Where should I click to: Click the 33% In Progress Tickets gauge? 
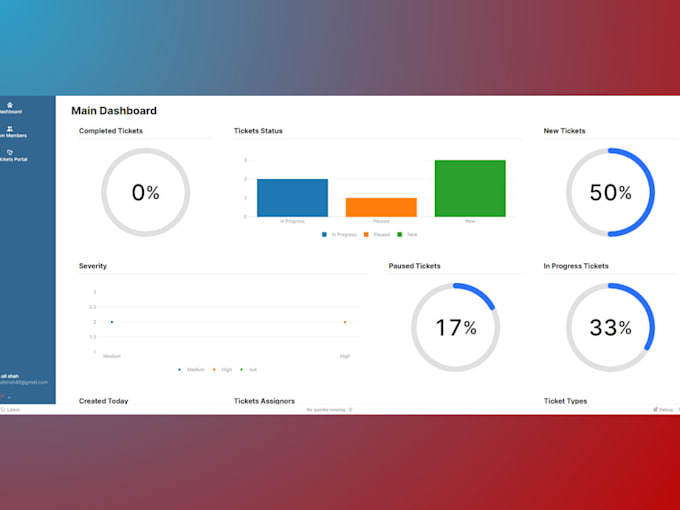pyautogui.click(x=610, y=327)
